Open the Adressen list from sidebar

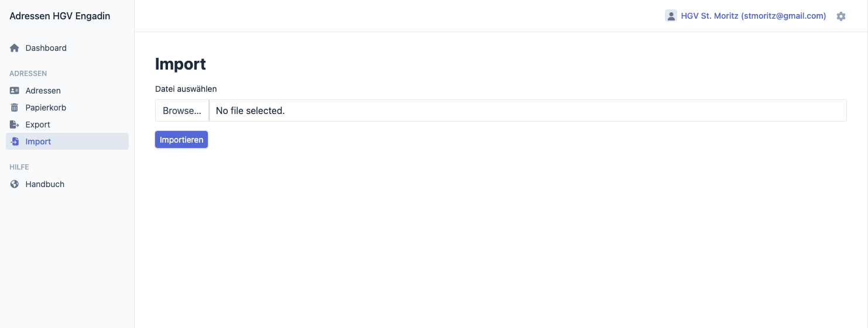click(43, 91)
